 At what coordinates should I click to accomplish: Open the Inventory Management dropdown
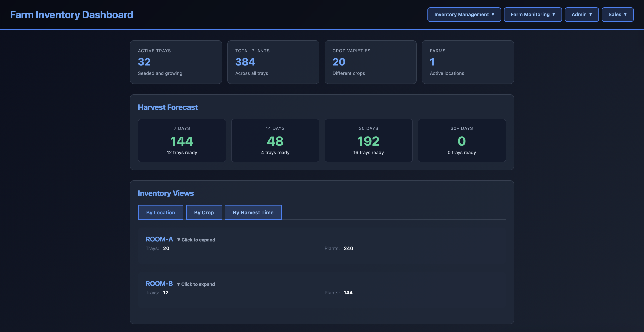464,14
